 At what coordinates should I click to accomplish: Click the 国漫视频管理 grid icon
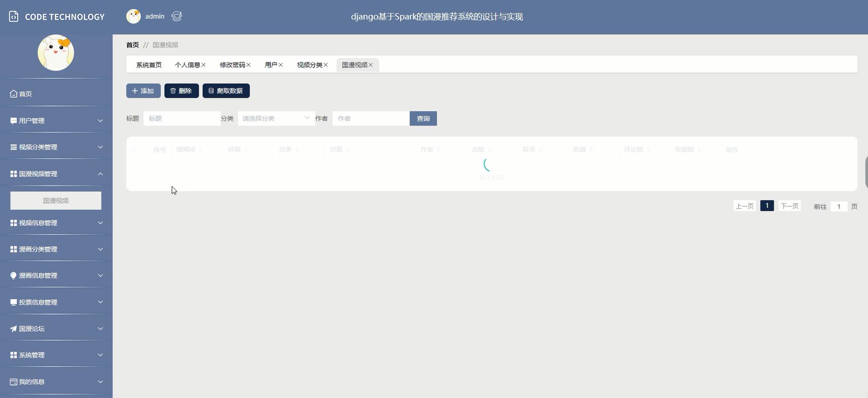[13, 174]
